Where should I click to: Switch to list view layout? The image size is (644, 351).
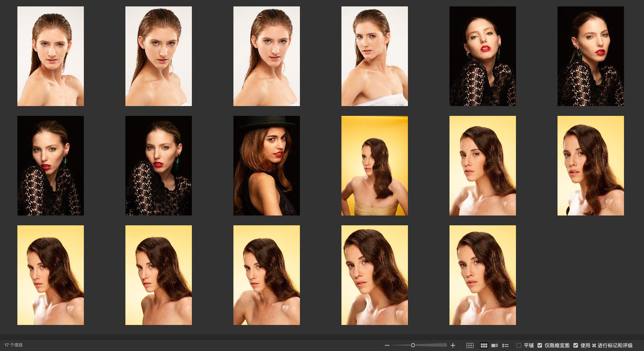pyautogui.click(x=505, y=345)
